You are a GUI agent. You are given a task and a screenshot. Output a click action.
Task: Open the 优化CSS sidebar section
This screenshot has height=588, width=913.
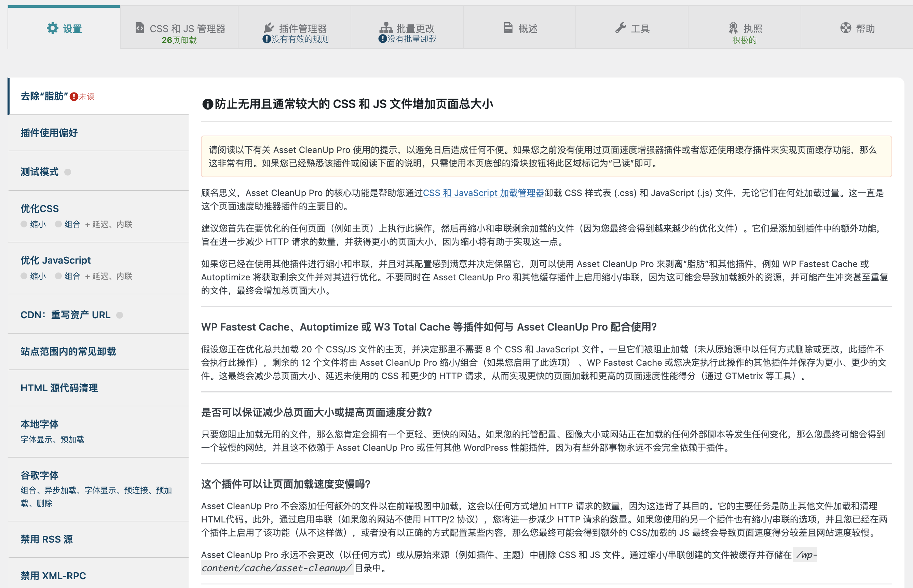[98, 216]
